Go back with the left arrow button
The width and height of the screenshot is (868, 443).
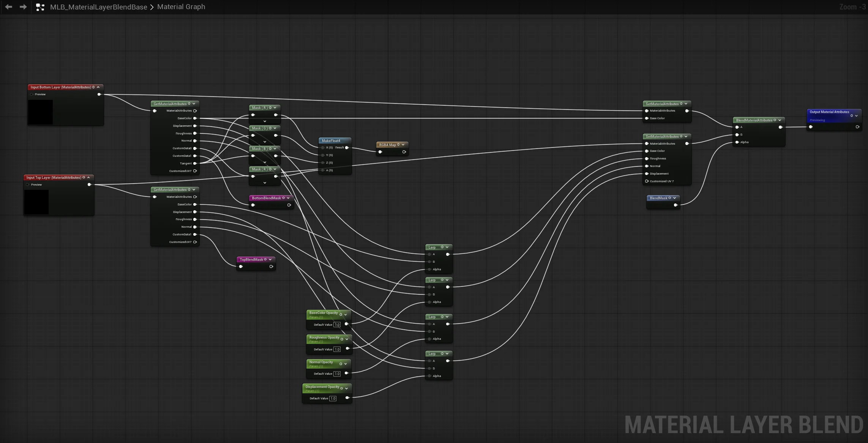point(9,7)
